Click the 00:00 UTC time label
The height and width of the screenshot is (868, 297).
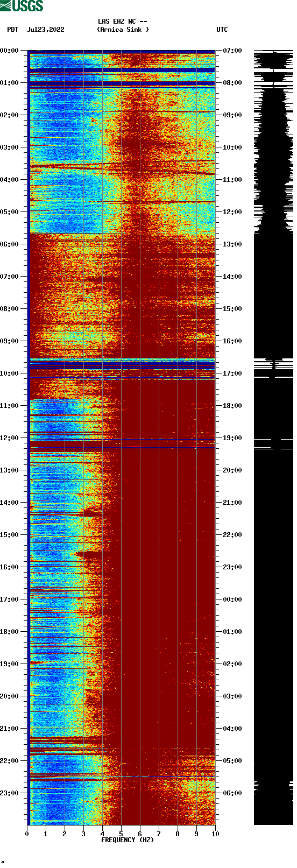coord(232,599)
